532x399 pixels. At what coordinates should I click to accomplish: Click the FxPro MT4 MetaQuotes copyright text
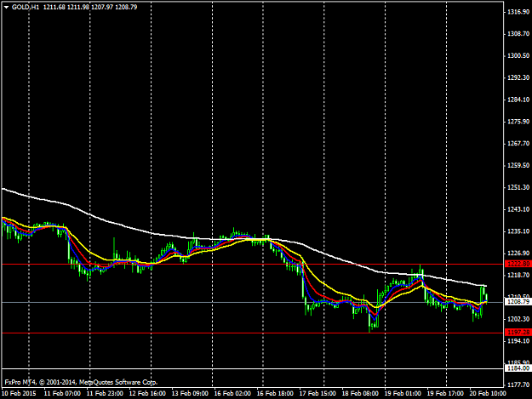81,382
